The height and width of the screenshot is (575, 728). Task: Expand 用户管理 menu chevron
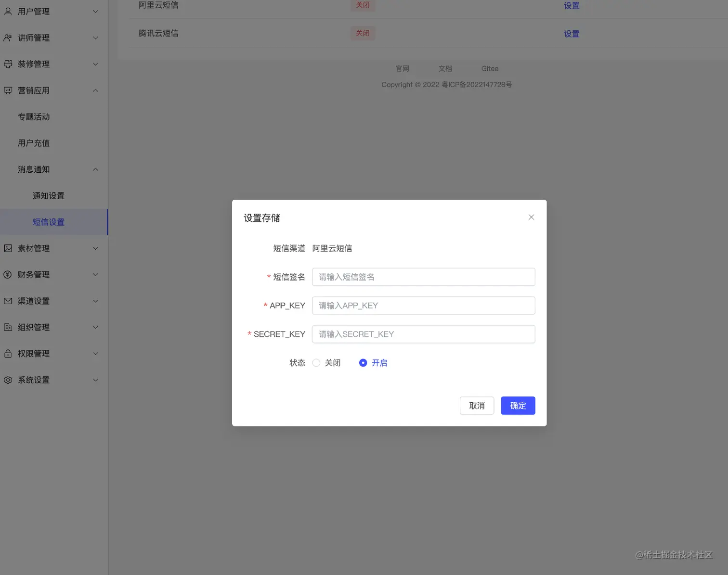click(x=95, y=11)
